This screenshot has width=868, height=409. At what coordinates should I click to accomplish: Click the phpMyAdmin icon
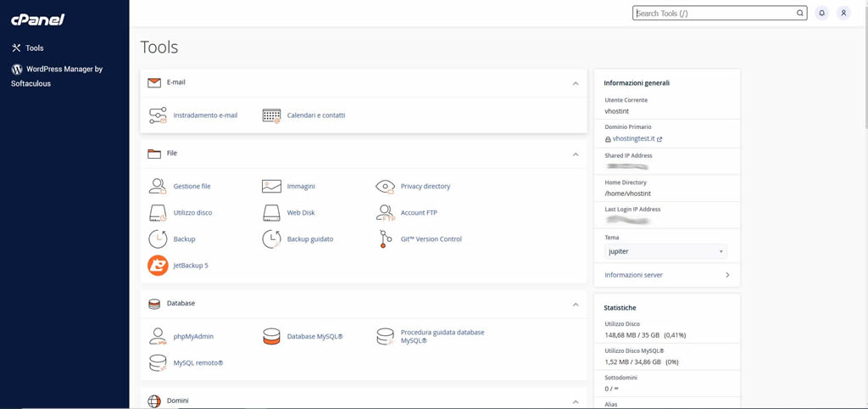[x=158, y=336]
